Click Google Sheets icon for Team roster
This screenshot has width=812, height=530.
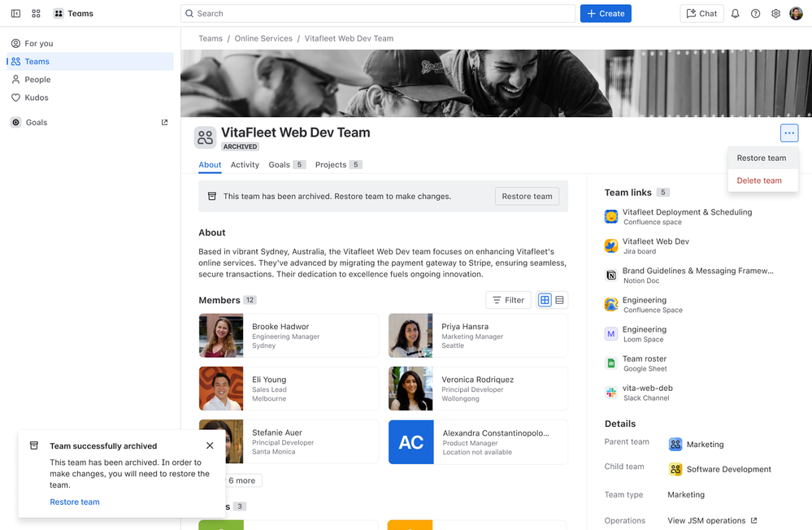[611, 363]
